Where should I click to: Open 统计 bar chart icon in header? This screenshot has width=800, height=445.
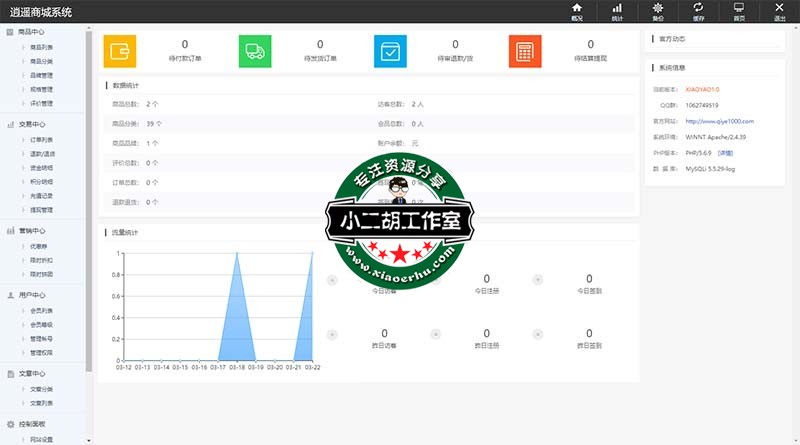617,11
